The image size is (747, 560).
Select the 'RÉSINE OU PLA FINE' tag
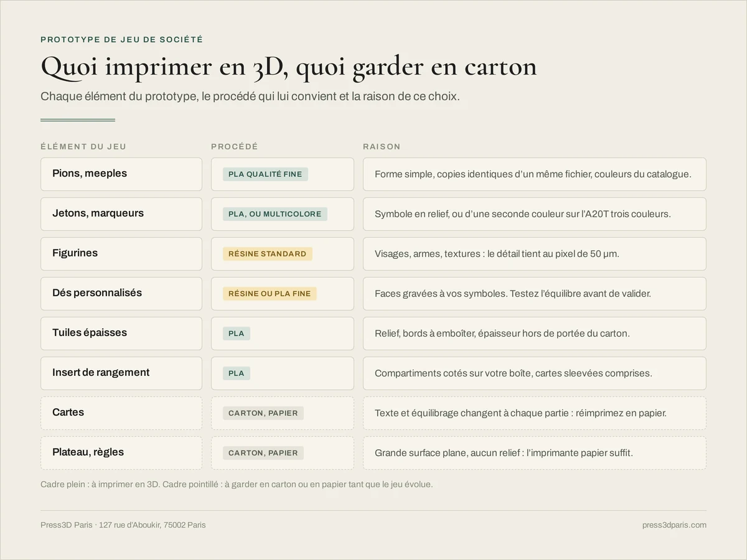coord(270,294)
